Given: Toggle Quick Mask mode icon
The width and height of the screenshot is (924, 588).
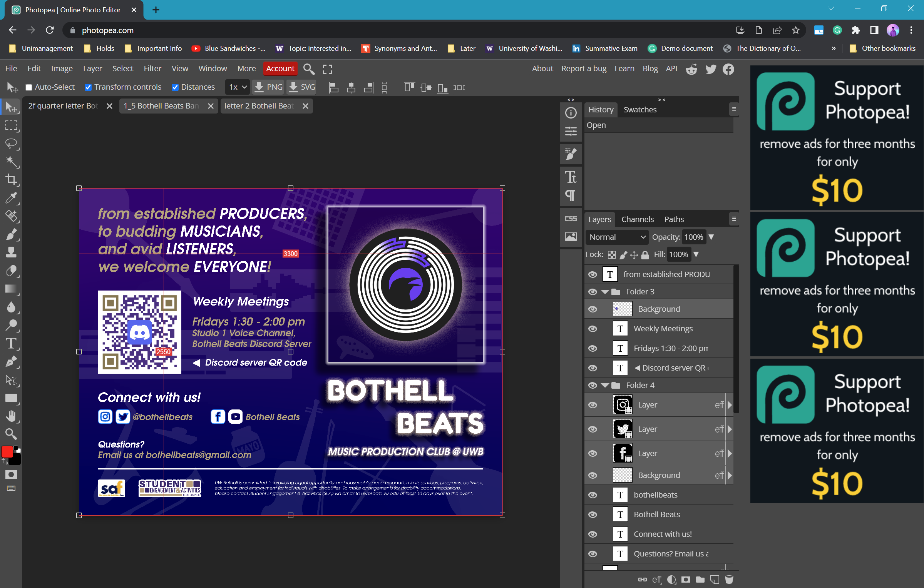Looking at the screenshot, I should tap(11, 474).
